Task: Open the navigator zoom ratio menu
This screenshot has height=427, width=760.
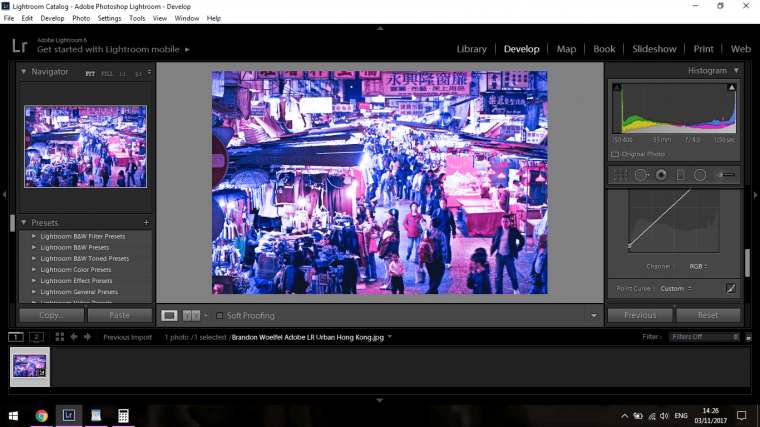Action: [149, 72]
